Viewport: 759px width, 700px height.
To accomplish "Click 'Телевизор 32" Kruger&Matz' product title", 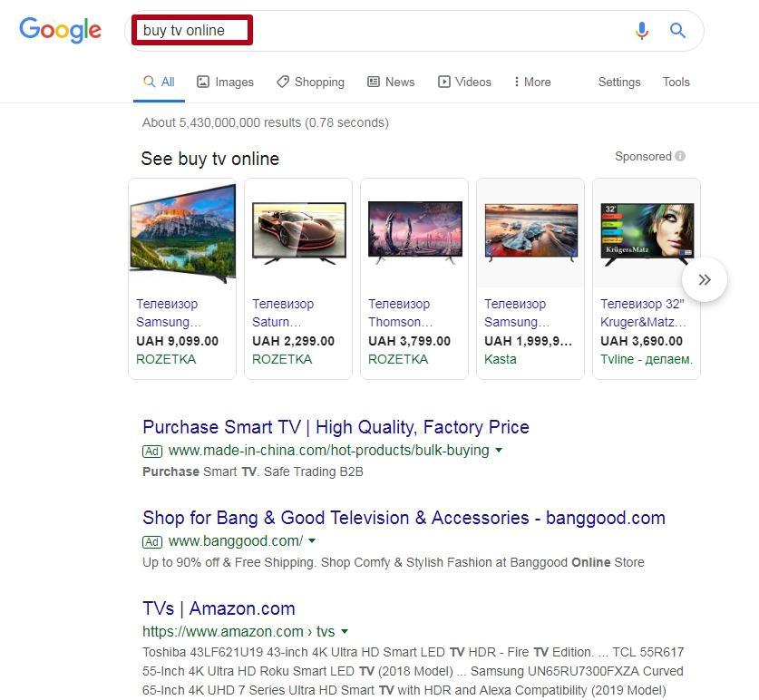I will click(643, 313).
